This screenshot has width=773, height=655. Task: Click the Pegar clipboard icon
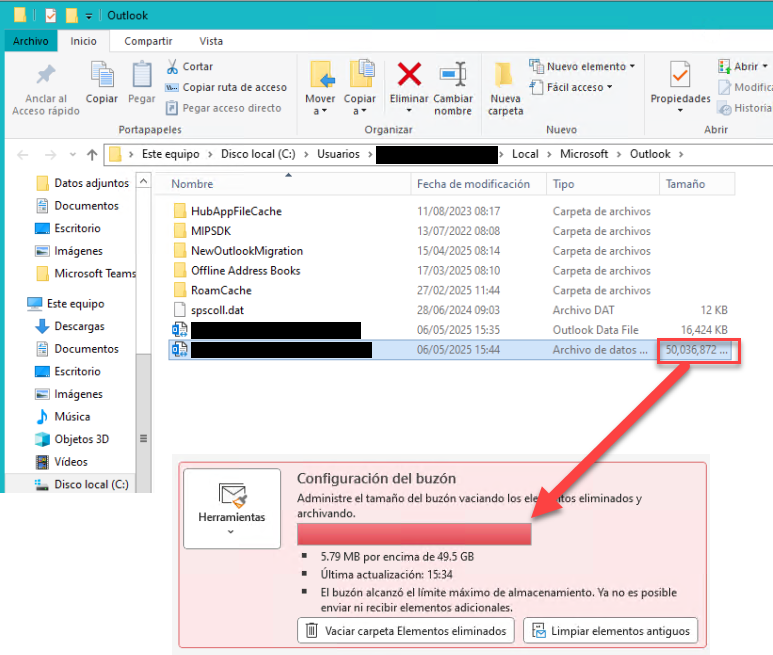[x=142, y=76]
